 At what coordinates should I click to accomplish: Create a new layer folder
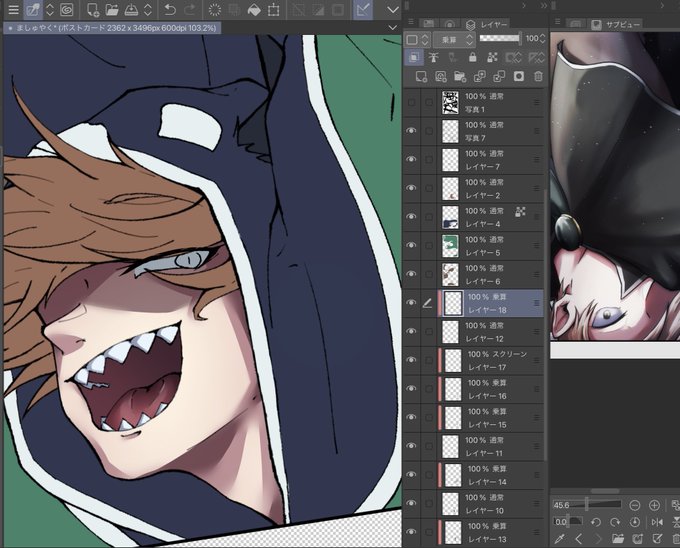tap(460, 77)
